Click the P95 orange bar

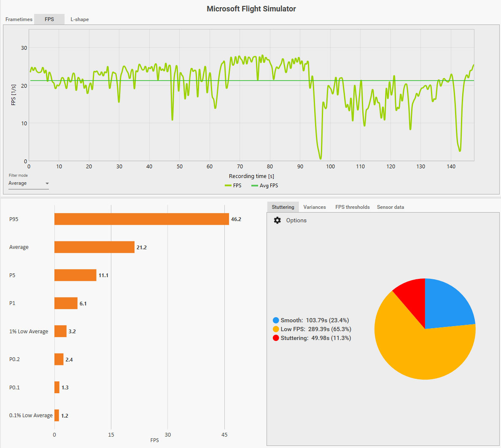(142, 219)
